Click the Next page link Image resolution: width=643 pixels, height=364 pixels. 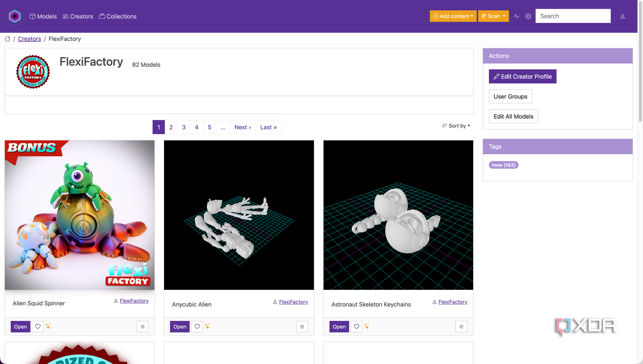pos(243,127)
